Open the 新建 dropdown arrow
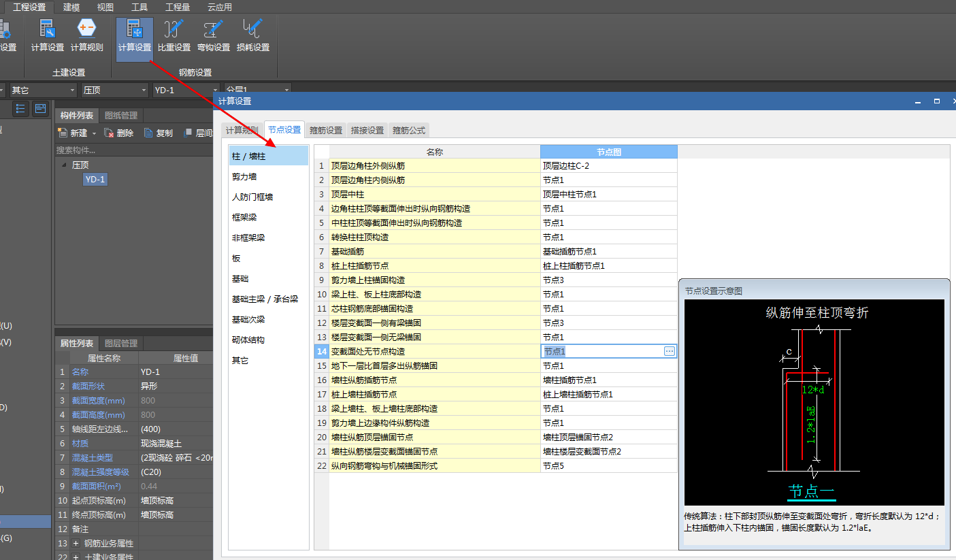Screen dimensions: 956x560 pyautogui.click(x=95, y=134)
